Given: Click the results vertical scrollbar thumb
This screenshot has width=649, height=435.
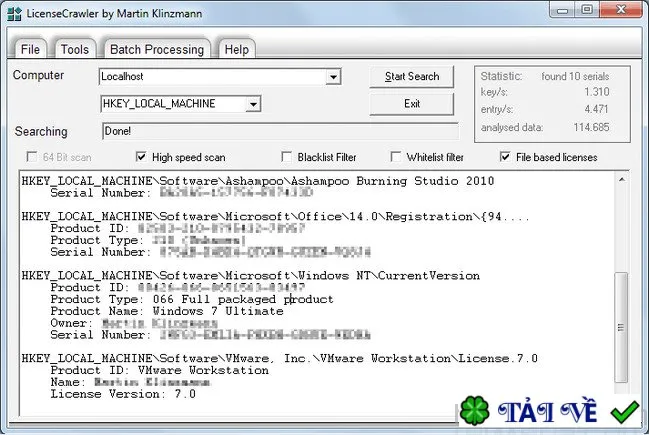Looking at the screenshot, I should (621, 327).
